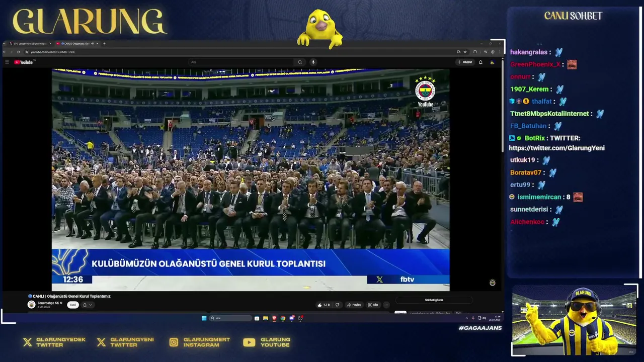Click the video title CANLI Olağanüstü Genel Kurul

(x=69, y=296)
